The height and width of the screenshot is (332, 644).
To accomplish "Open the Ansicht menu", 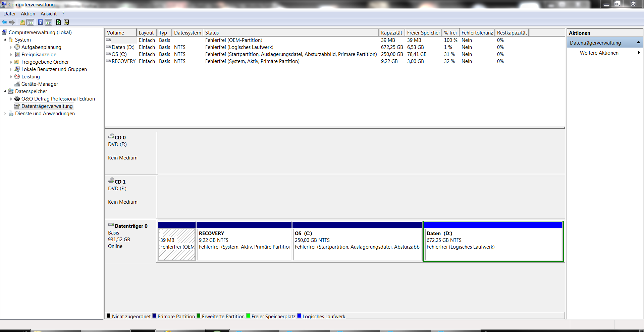I will click(49, 14).
